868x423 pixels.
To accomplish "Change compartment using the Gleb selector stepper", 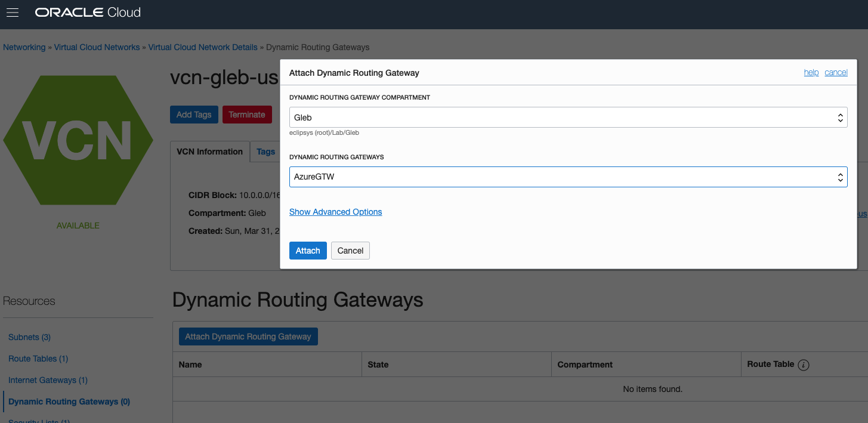I will [841, 117].
